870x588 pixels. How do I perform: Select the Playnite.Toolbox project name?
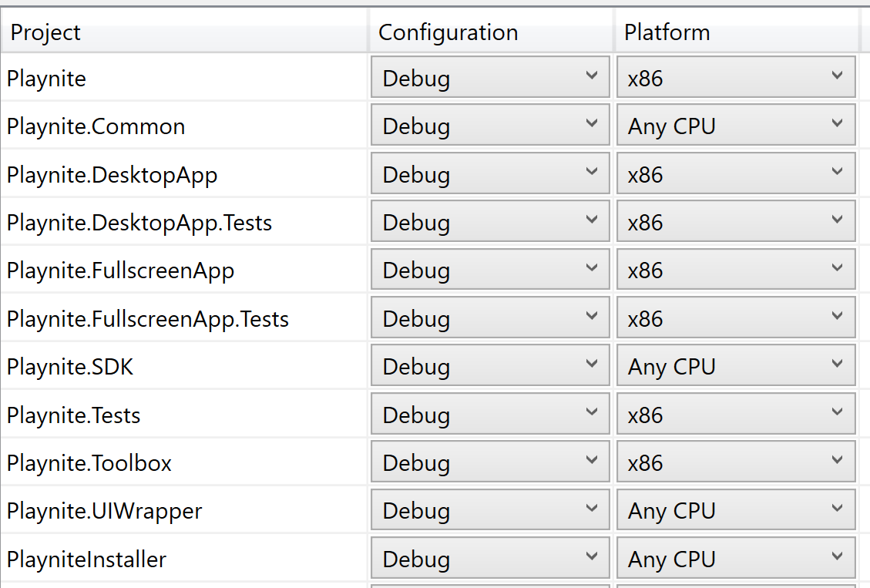click(89, 462)
